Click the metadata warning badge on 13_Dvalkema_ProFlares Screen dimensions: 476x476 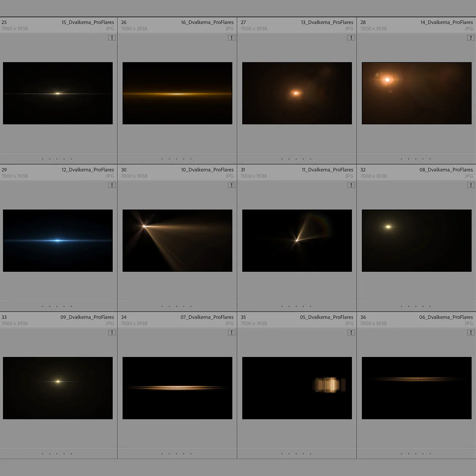tap(351, 38)
